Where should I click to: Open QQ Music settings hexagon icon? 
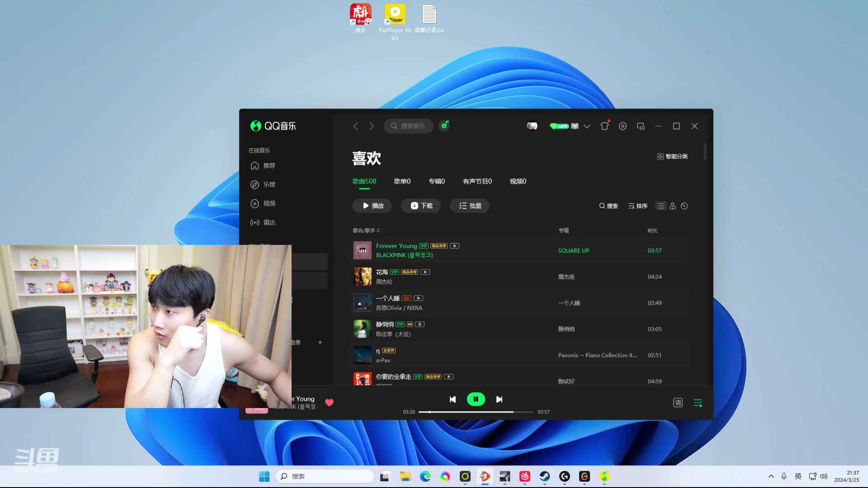(623, 126)
